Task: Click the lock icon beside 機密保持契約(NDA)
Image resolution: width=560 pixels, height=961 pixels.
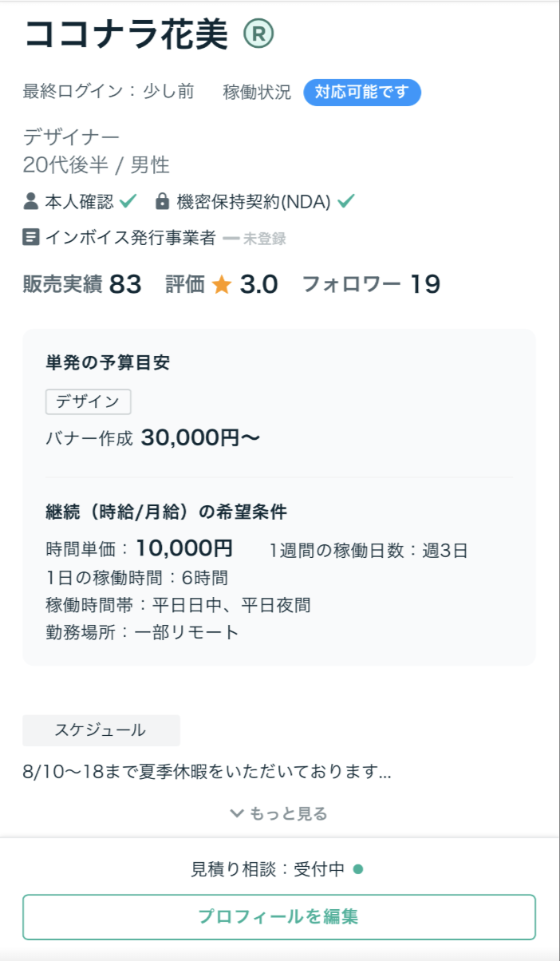Action: [x=162, y=201]
